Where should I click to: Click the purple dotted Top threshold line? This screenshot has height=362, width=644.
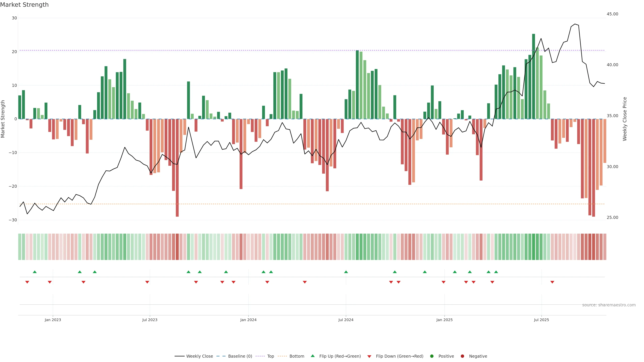pos(250,50)
